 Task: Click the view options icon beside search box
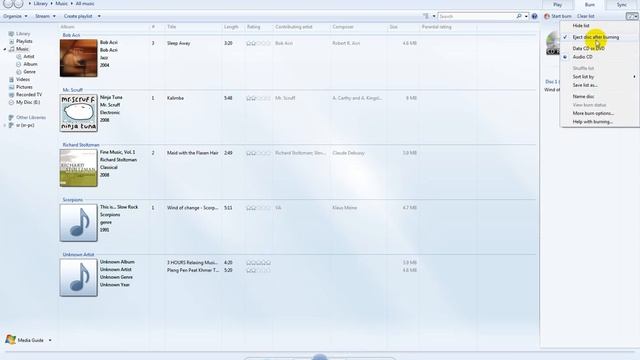point(426,16)
